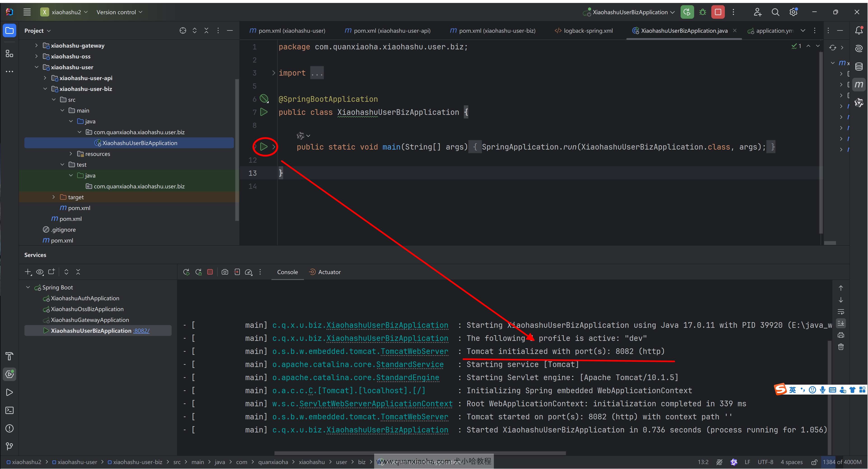Click the Debug bug icon in toolbar

(x=702, y=12)
